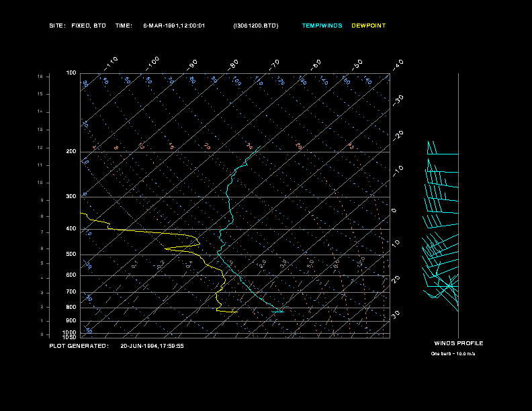Click the topmost wind barb in winds profile
Screen dimensions: 532x411
tap(443, 148)
